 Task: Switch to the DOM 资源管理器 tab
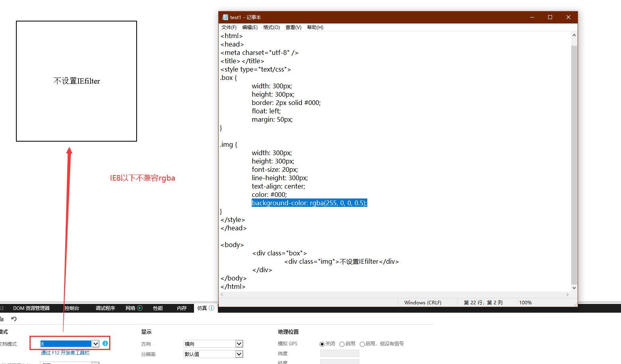pos(31,308)
